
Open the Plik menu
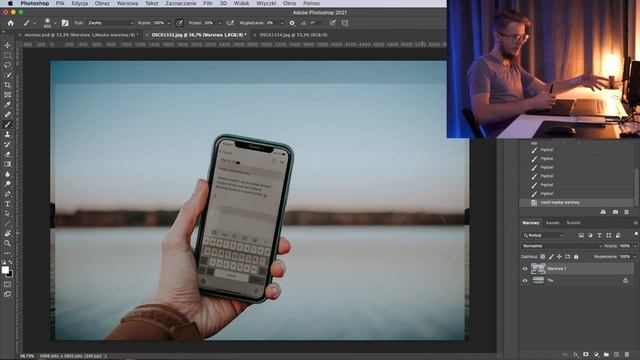click(60, 3)
